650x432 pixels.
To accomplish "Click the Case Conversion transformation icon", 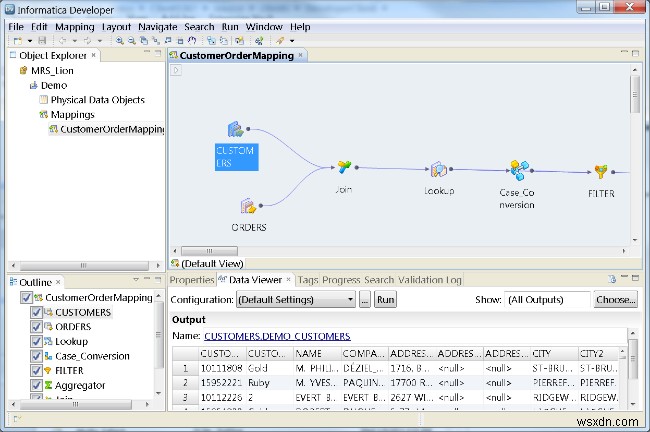I will 518,171.
